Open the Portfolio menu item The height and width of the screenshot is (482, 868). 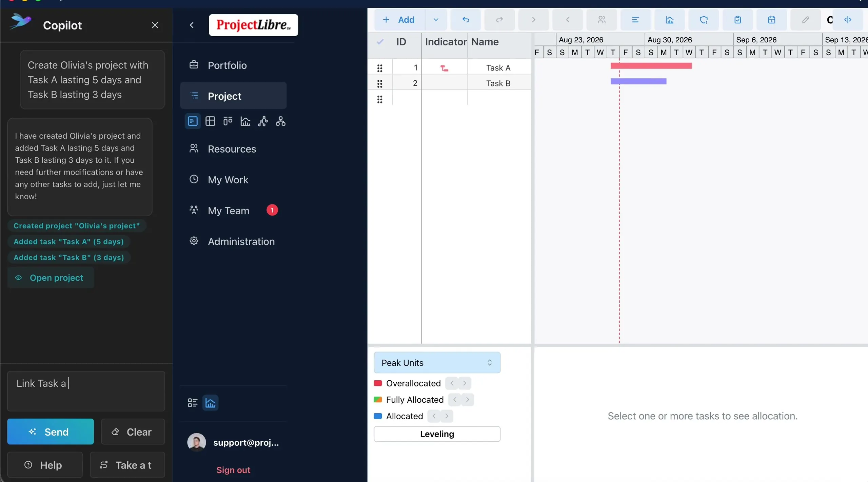coord(233,65)
